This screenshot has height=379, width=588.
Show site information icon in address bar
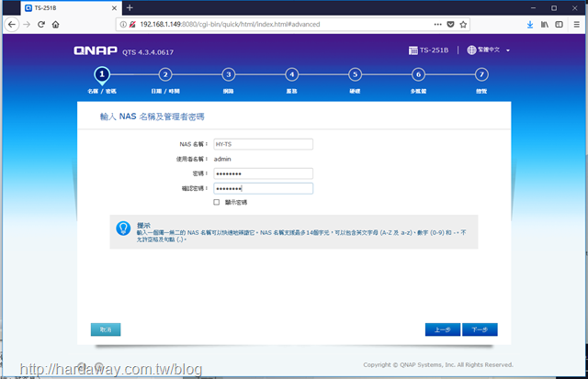tap(123, 25)
